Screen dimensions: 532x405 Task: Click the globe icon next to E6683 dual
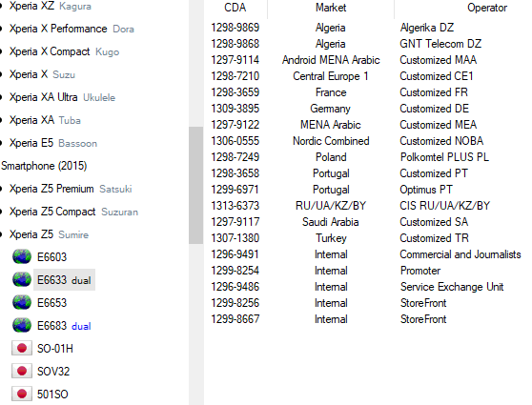22,325
